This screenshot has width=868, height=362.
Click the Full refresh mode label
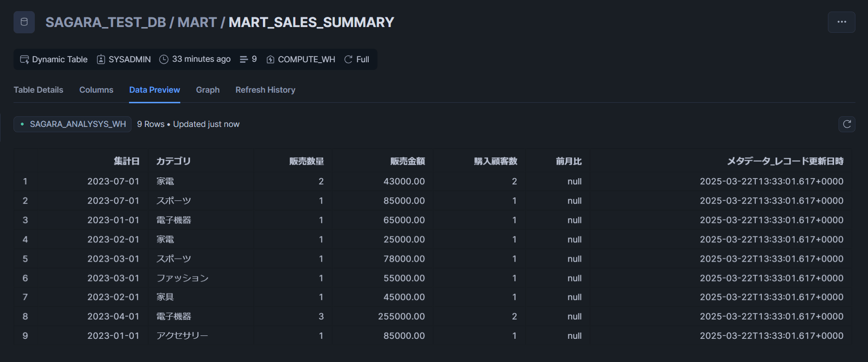tap(362, 59)
